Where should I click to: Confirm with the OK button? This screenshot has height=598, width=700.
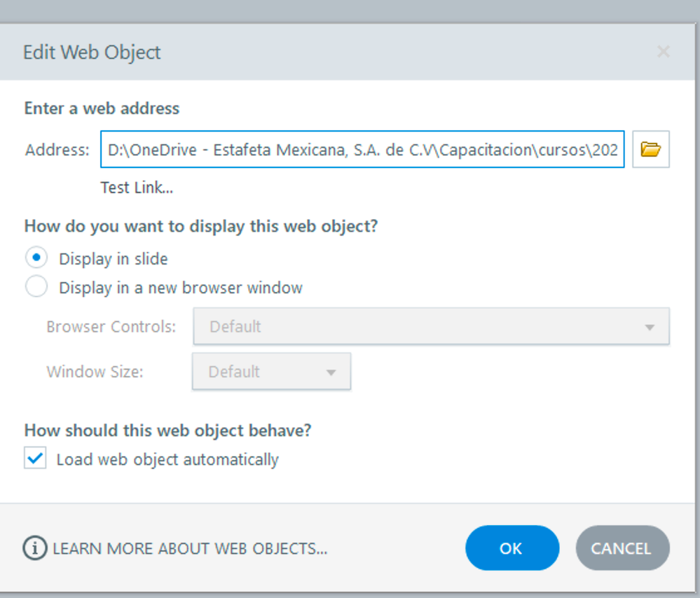point(512,548)
